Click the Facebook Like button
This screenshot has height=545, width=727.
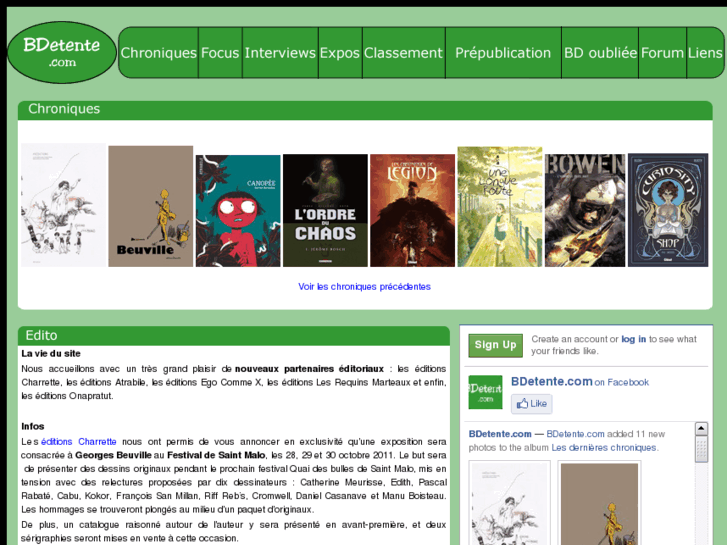(x=531, y=404)
